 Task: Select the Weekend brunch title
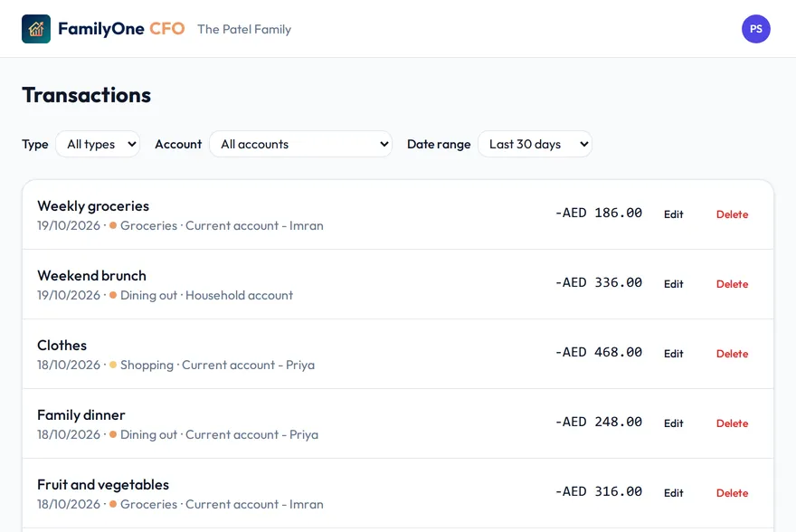tap(92, 276)
